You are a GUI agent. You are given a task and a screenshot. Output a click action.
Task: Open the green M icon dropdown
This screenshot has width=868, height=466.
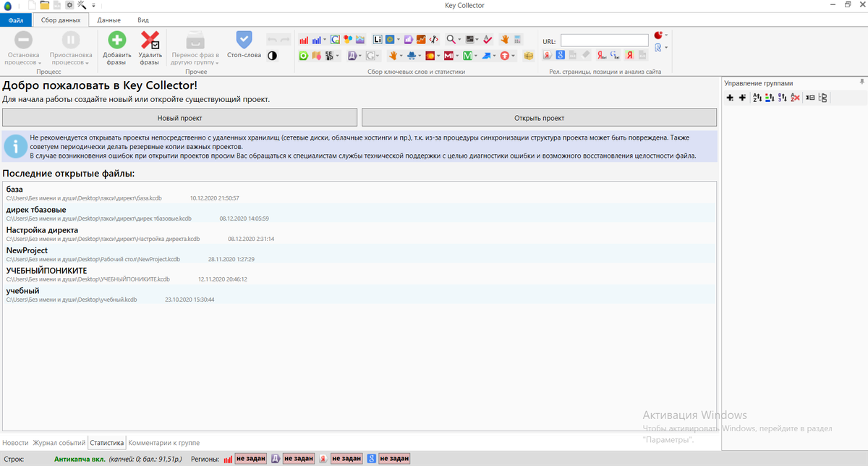475,55
